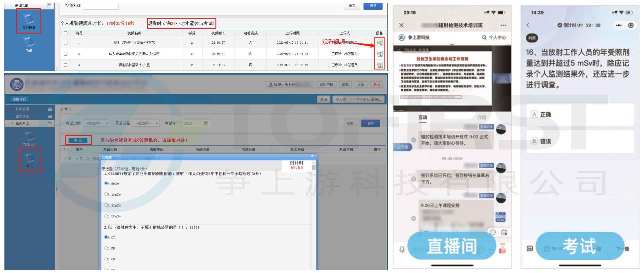The width and height of the screenshot is (644, 273).
Task: Click the 视频名称 search input field
Action: pyautogui.click(x=101, y=6)
